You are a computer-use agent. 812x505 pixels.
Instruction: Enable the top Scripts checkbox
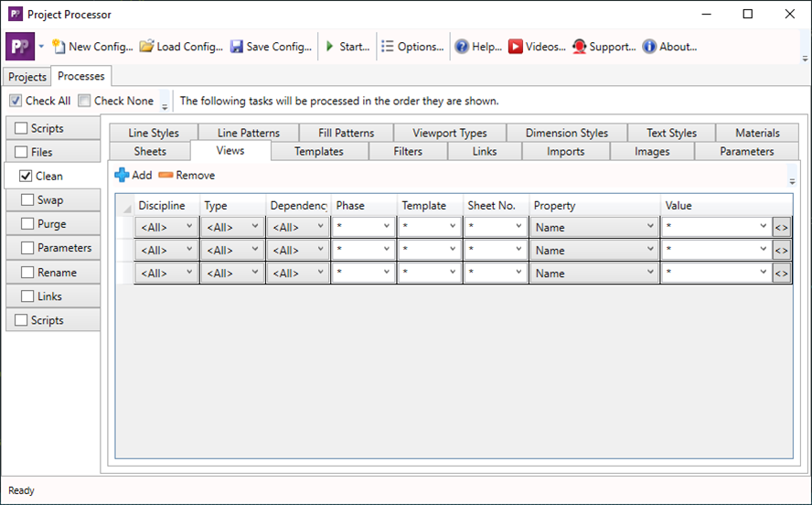[x=21, y=128]
